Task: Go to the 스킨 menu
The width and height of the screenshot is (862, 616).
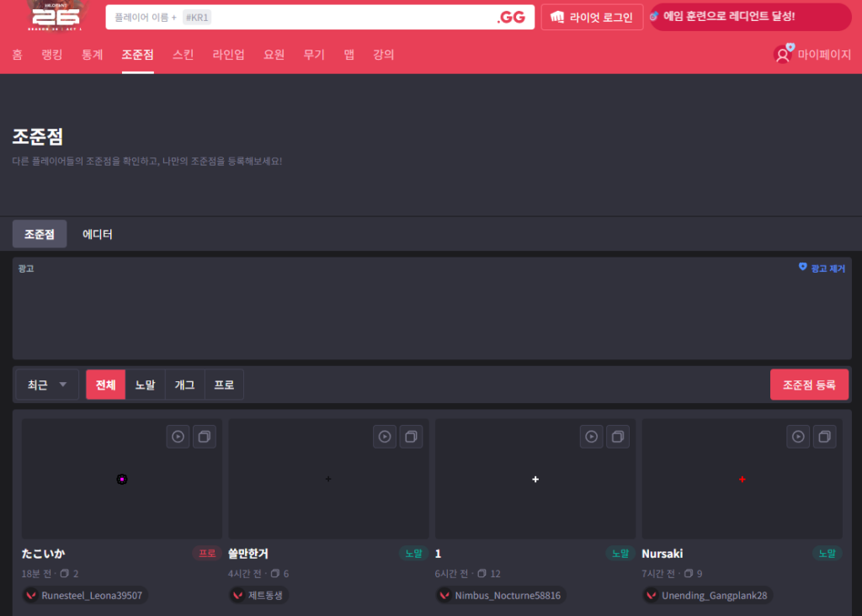Action: [x=183, y=55]
